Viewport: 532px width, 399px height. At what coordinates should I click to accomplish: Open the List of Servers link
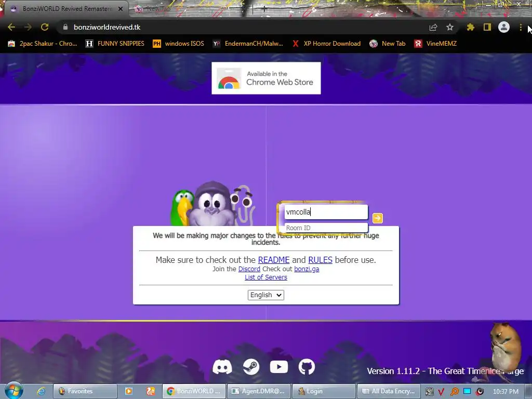point(266,277)
